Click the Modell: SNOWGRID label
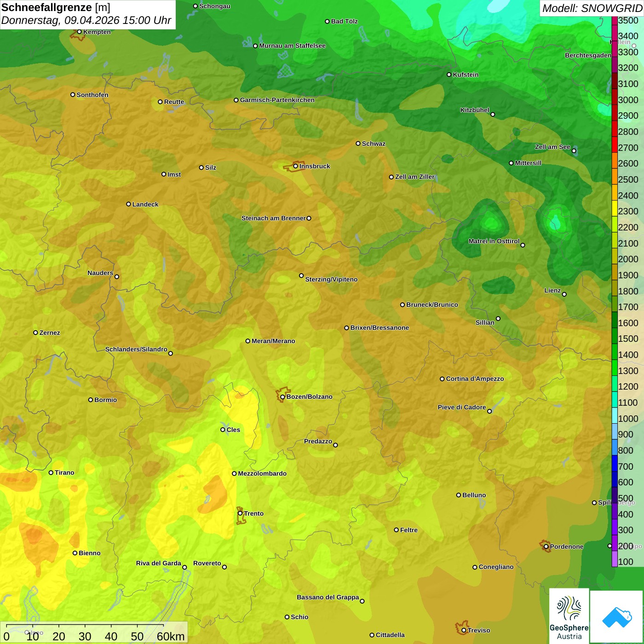This screenshot has height=644, width=644. point(592,8)
